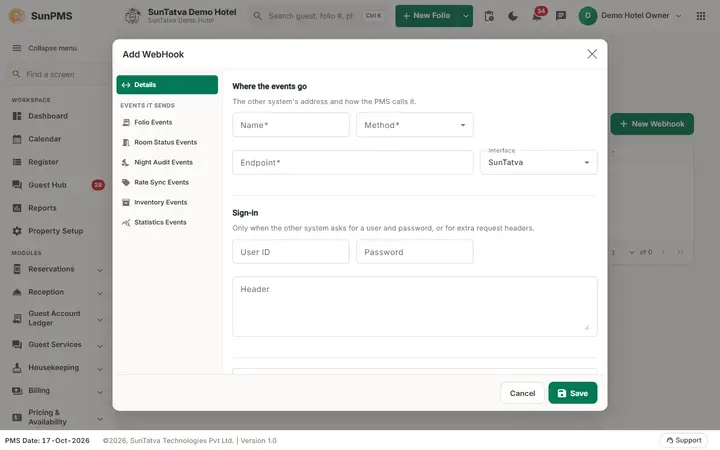Screen dimensions: 720x450
Task: Click the Guest Hub sidebar icon
Action: (17, 185)
